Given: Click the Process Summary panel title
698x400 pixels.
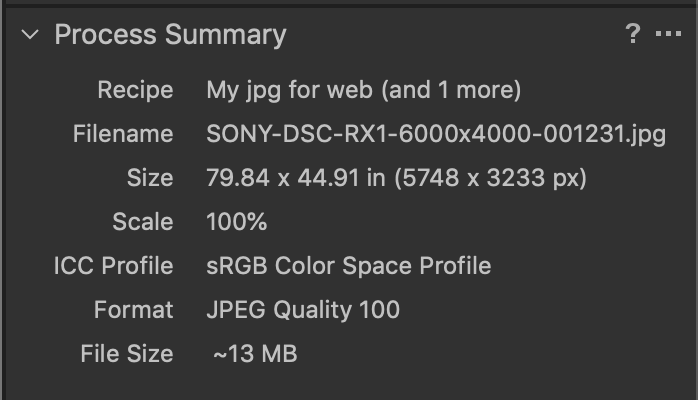Looking at the screenshot, I should coord(170,35).
